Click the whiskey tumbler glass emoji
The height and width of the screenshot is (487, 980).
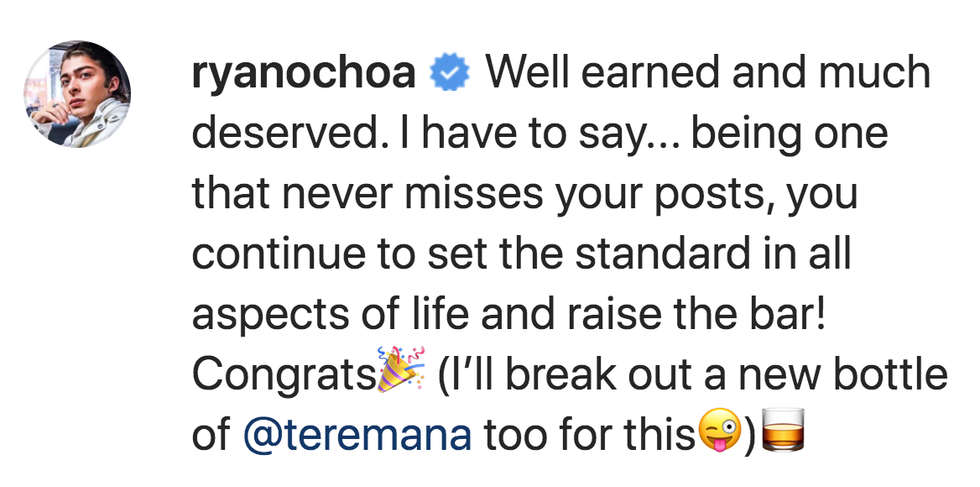click(x=784, y=435)
